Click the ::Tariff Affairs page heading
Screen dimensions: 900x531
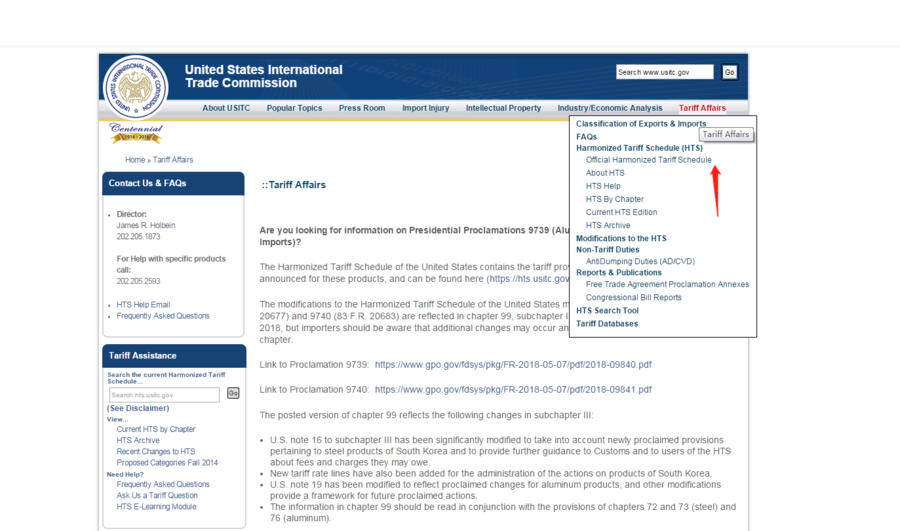pos(293,185)
